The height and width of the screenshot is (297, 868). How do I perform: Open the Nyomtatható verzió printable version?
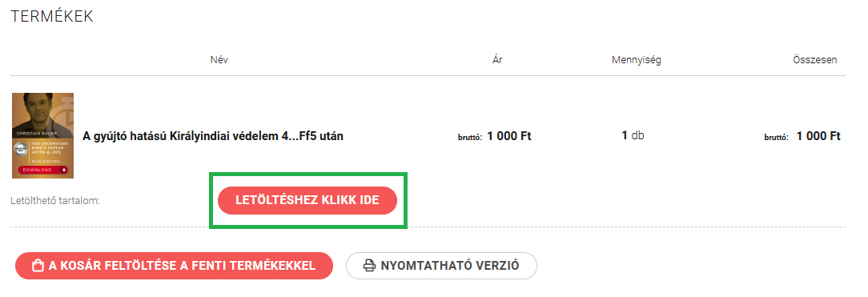[441, 266]
